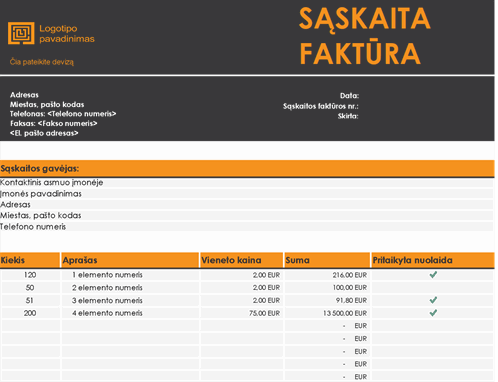This screenshot has height=382, width=498.
Task: Select sender 'Miestas, pašto kodas' in dark header
Action: (x=47, y=104)
